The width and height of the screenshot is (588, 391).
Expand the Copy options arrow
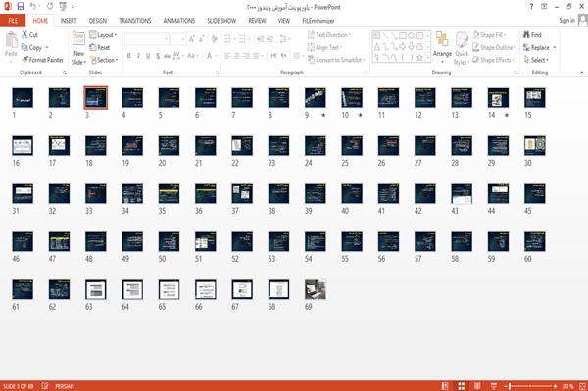click(47, 48)
